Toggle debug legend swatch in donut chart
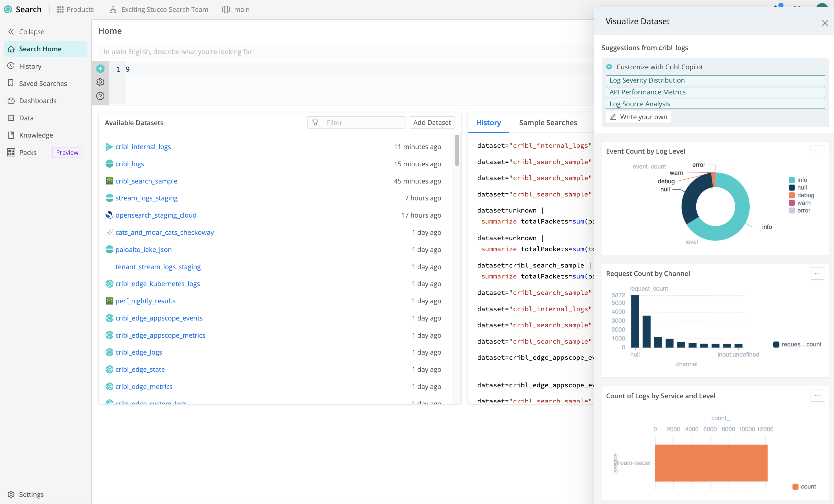 (x=792, y=195)
